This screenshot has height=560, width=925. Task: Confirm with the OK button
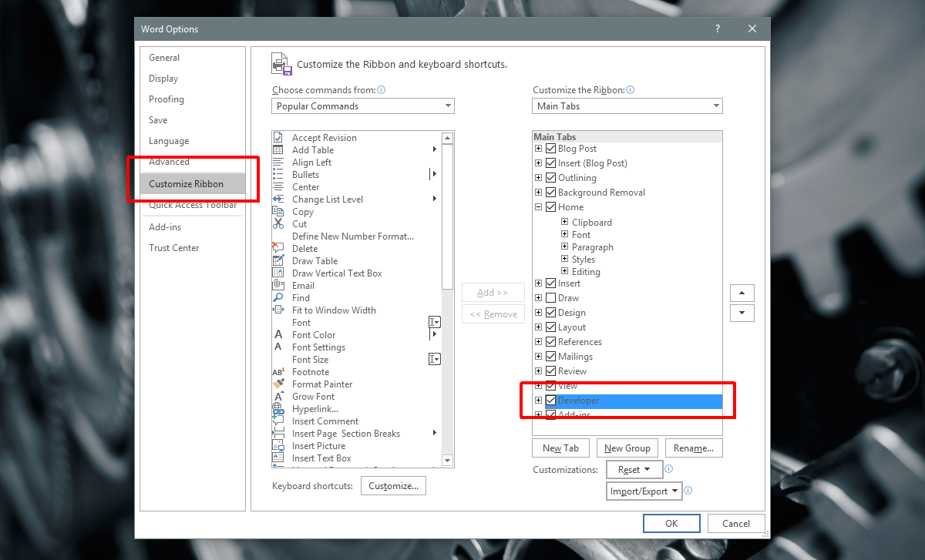coord(671,523)
